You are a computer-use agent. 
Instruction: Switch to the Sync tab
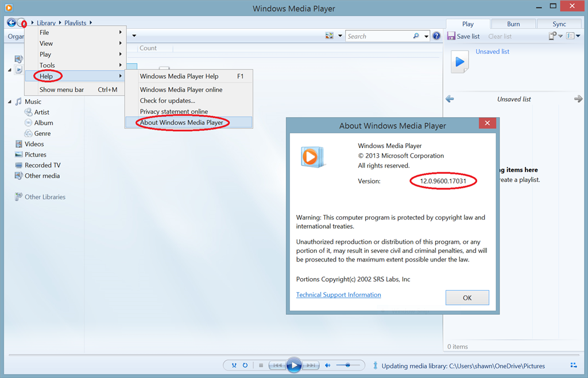point(559,24)
